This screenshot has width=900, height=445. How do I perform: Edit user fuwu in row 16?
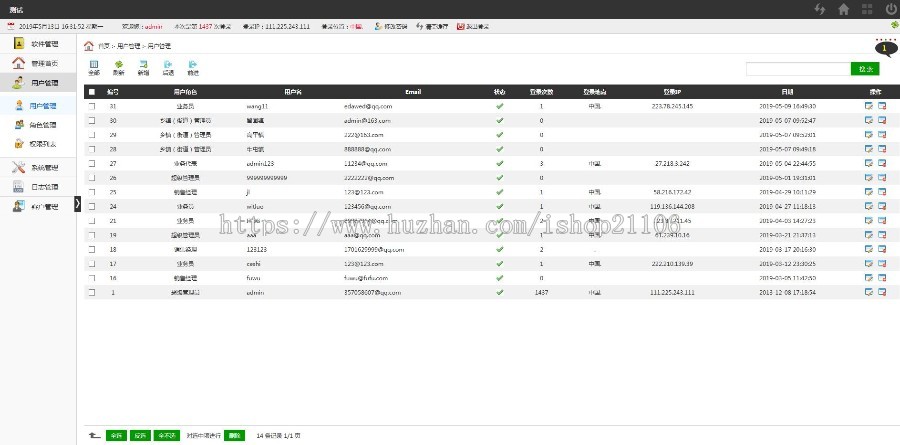869,278
